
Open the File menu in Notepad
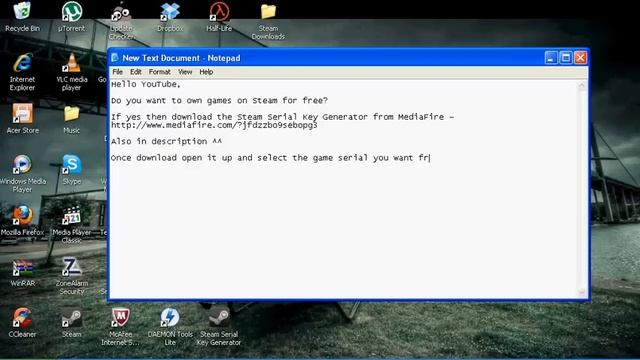click(x=118, y=72)
